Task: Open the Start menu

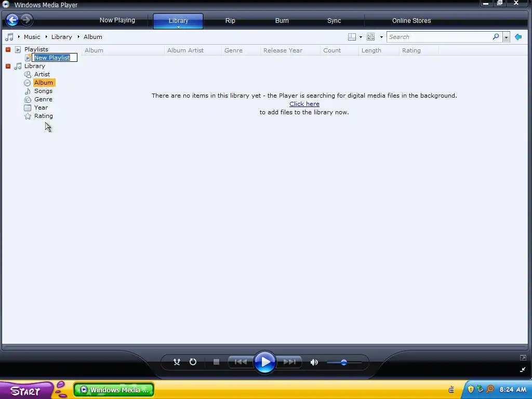Action: coord(27,390)
